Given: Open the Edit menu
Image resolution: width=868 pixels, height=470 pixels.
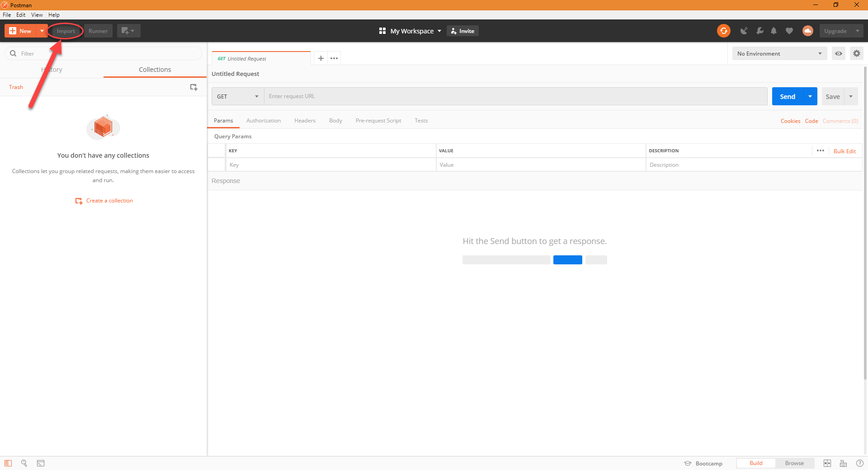Looking at the screenshot, I should point(21,15).
